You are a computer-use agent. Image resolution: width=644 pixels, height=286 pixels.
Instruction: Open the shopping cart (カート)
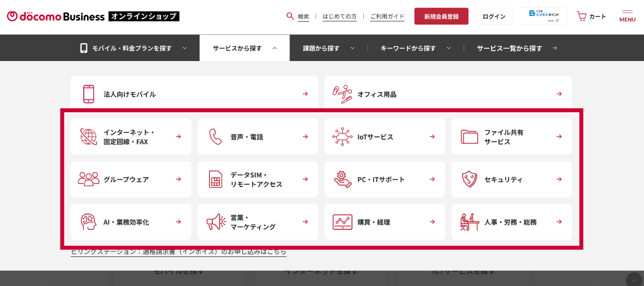[x=591, y=16]
